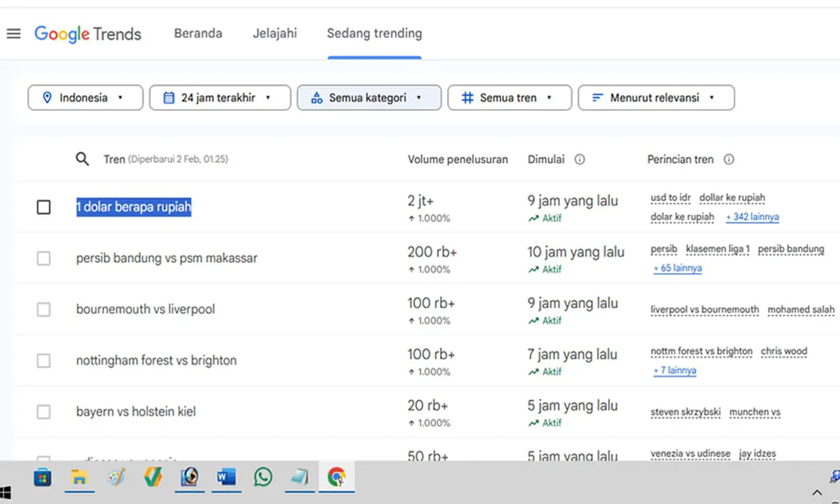
Task: Expand the Menurut relevansi sorting dropdown
Action: click(656, 97)
